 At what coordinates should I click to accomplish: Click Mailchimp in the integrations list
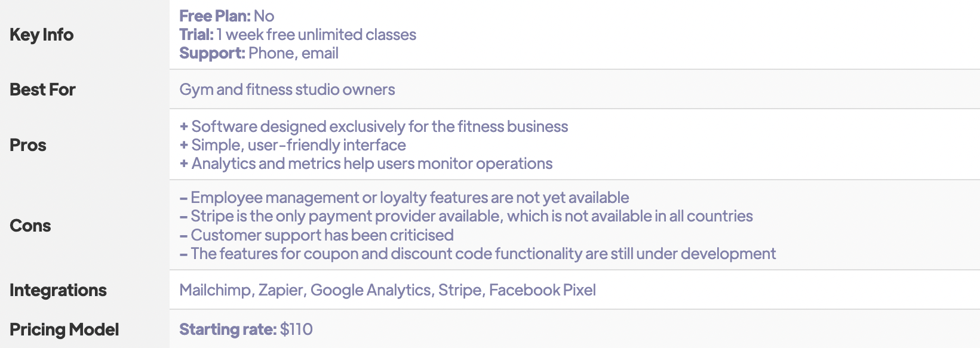click(x=216, y=290)
